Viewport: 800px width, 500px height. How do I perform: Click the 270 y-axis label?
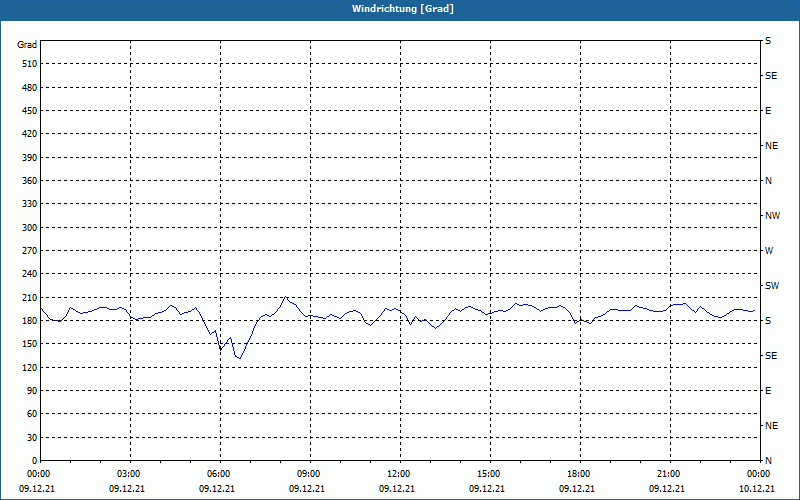coord(30,251)
